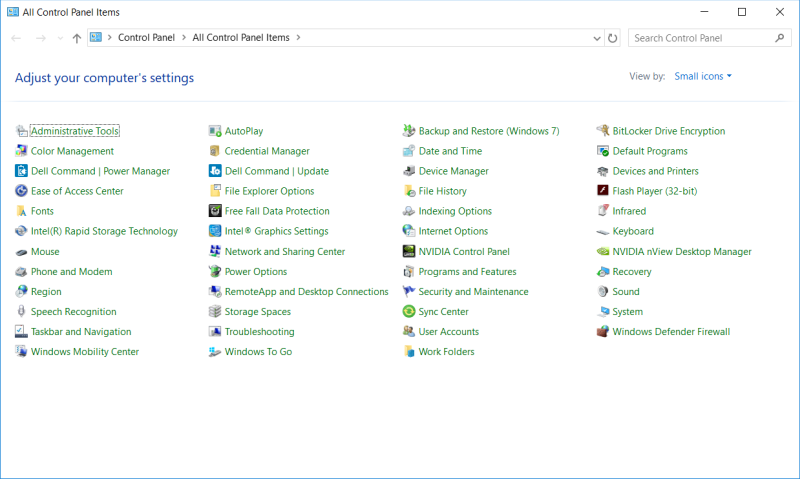The height and width of the screenshot is (479, 800).
Task: Click the User Accounts icon
Action: [409, 332]
